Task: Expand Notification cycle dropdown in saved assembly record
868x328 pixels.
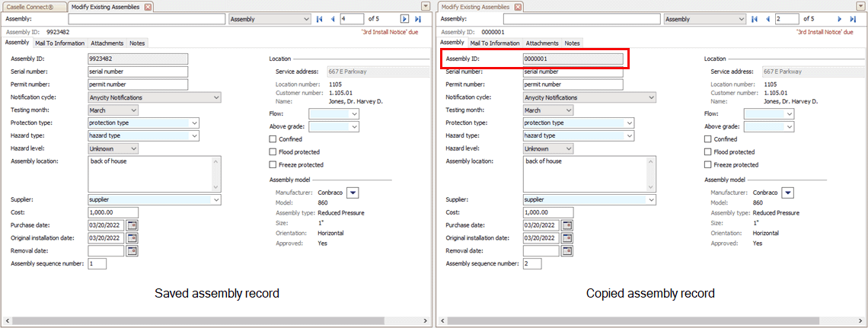Action: point(216,97)
